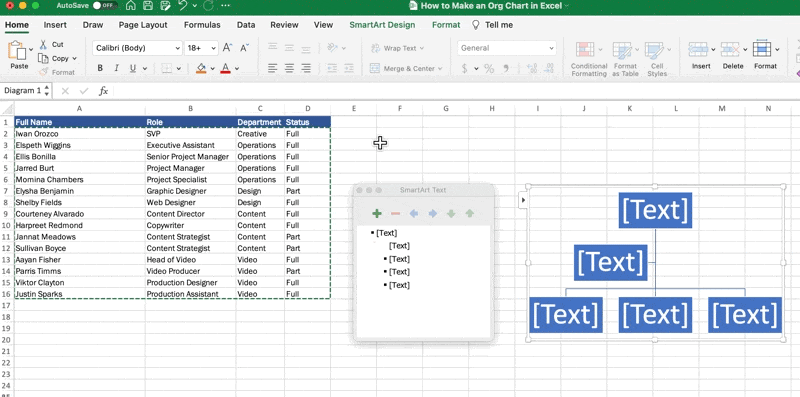Toggle Italic formatting
Viewport: 800px width, 397px height.
[x=116, y=68]
